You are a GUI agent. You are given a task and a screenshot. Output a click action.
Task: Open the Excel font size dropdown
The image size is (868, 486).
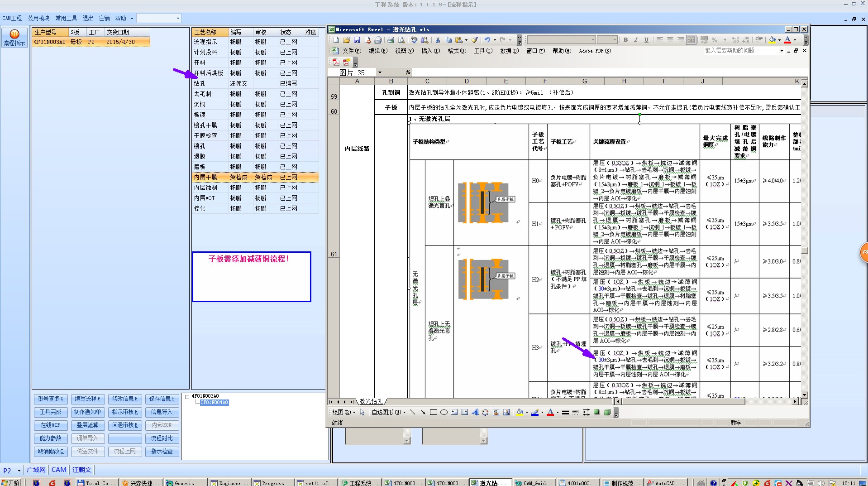(x=614, y=40)
